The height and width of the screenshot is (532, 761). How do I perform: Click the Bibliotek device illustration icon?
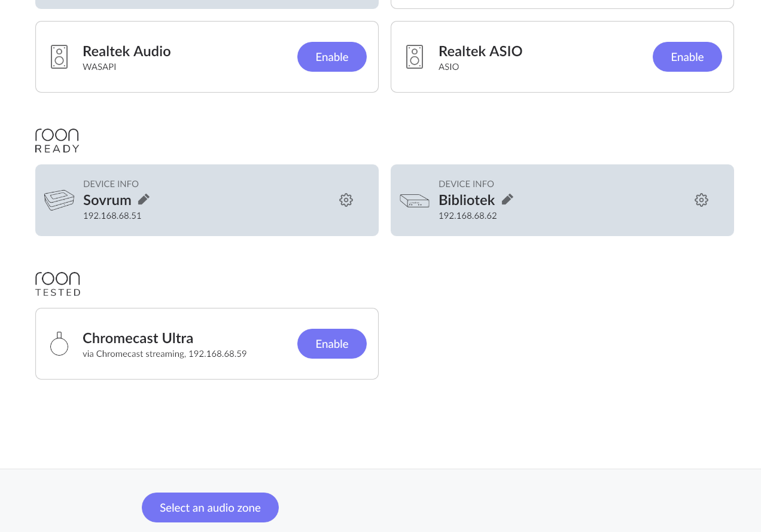click(415, 201)
